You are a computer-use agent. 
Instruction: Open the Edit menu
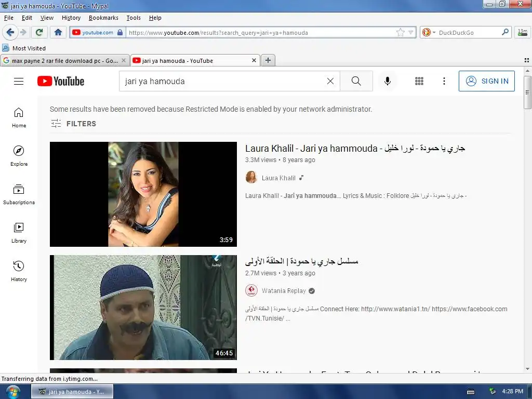click(27, 18)
